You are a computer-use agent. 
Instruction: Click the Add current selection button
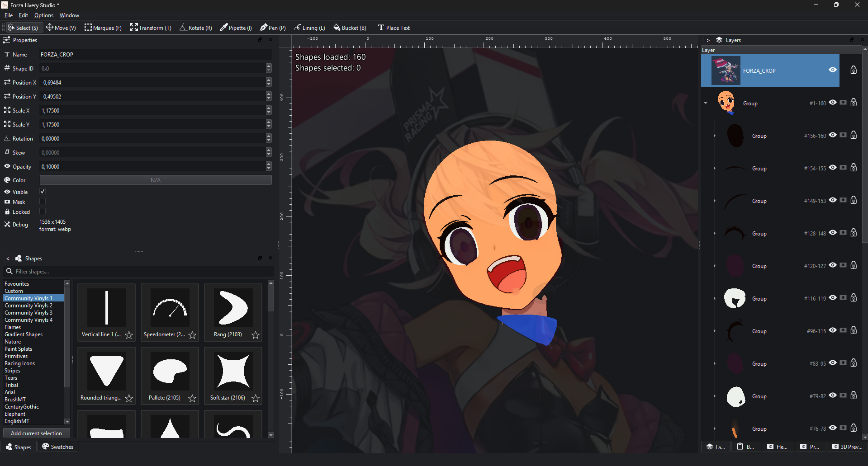coord(36,433)
